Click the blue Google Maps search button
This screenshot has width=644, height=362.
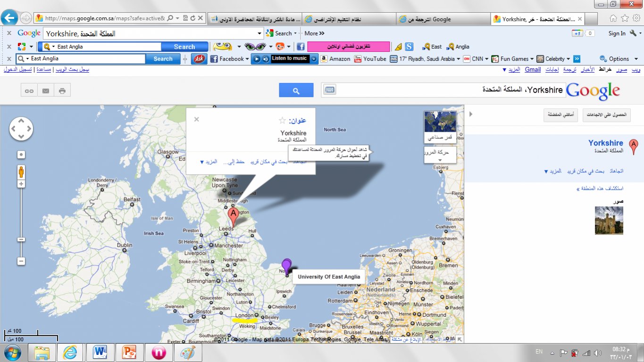tap(296, 90)
